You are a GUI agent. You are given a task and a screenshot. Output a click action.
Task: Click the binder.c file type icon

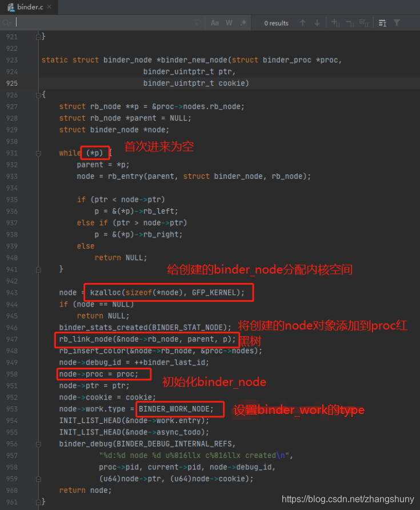click(x=11, y=7)
